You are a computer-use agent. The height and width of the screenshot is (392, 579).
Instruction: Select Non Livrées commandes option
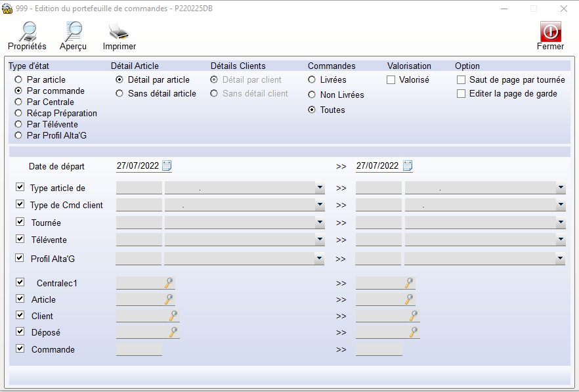click(x=312, y=95)
